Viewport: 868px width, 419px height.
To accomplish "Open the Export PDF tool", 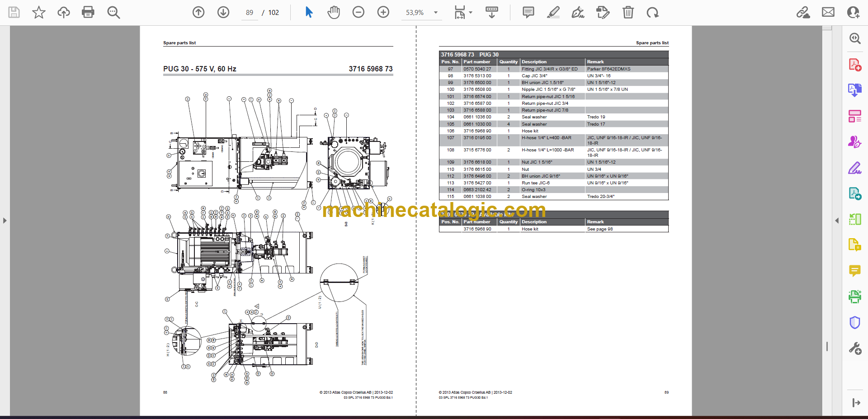I will click(855, 90).
